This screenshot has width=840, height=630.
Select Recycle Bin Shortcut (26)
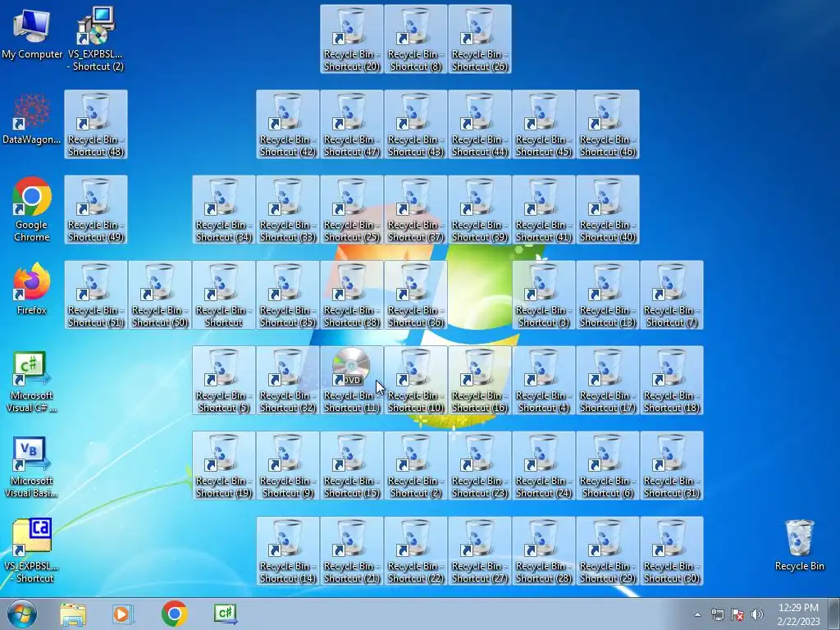point(479,39)
